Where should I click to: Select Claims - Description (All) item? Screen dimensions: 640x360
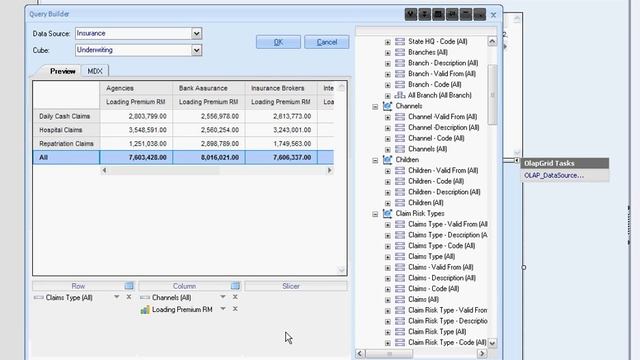[442, 278]
